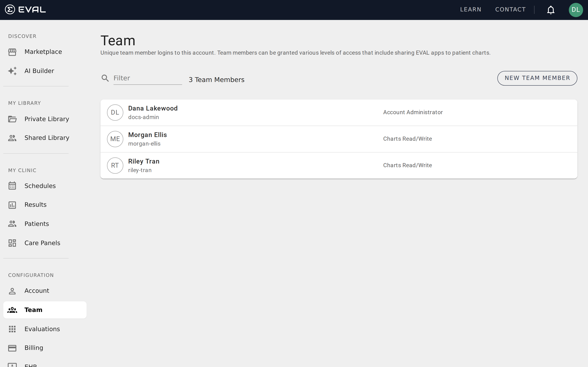
Task: Open Results using the chart icon
Action: click(12, 205)
